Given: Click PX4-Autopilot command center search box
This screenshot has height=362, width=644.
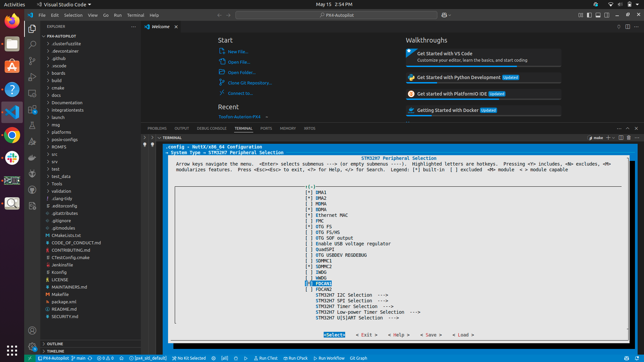Looking at the screenshot, I should [336, 15].
